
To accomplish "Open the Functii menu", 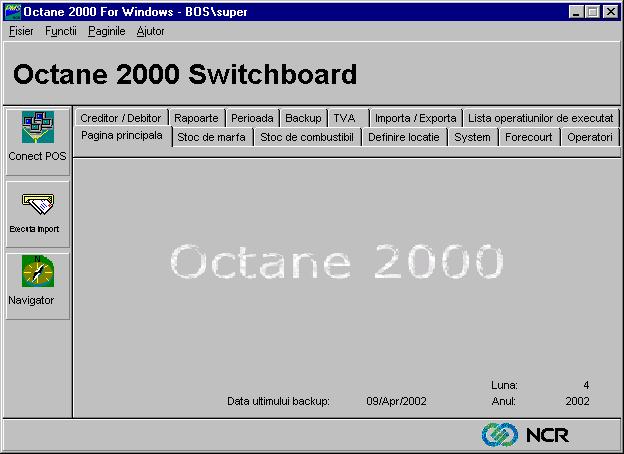I will [60, 31].
